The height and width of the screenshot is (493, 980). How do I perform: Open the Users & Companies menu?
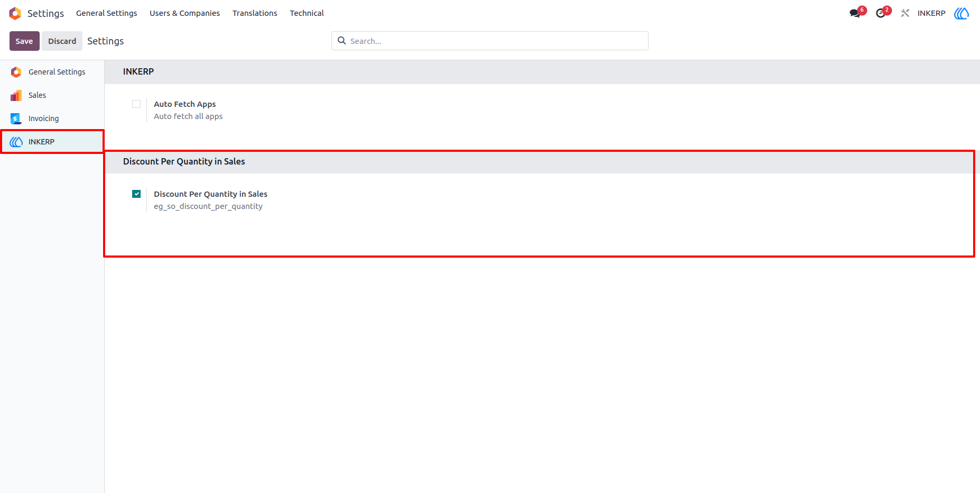184,13
